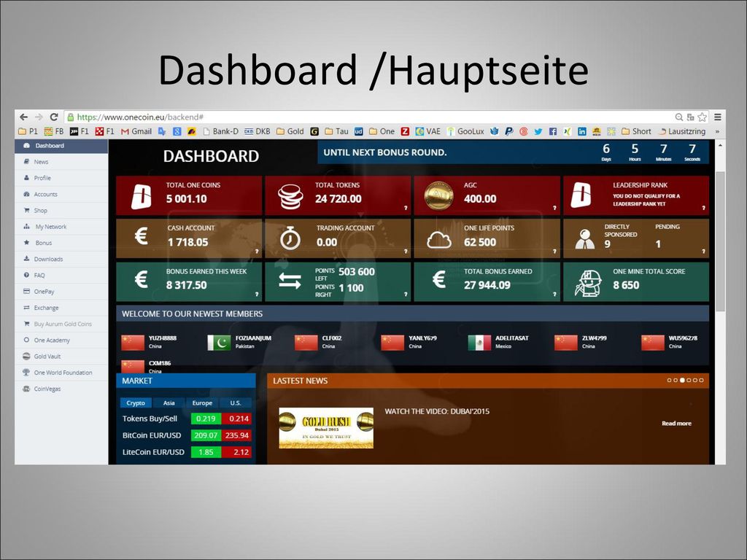Image resolution: width=747 pixels, height=560 pixels.
Task: Open the LinkedIn bookmark icon
Action: [x=581, y=131]
